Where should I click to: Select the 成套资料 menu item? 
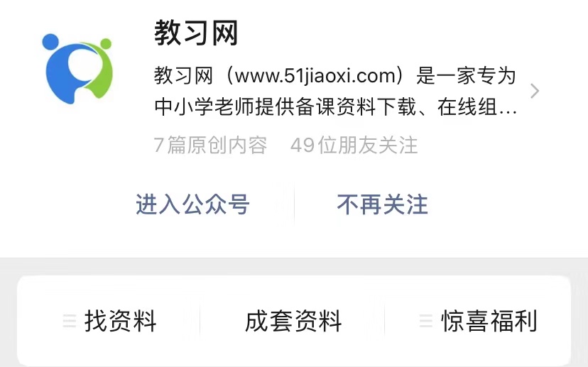(293, 321)
